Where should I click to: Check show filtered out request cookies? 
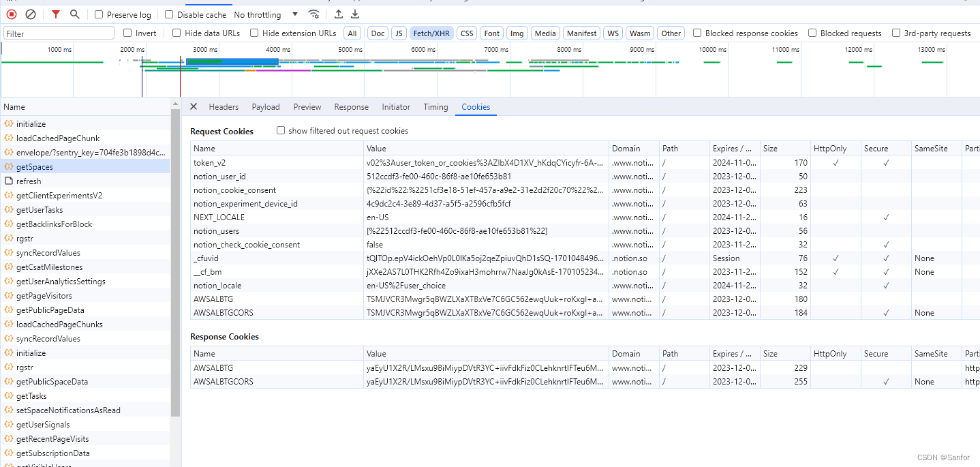pyautogui.click(x=281, y=131)
